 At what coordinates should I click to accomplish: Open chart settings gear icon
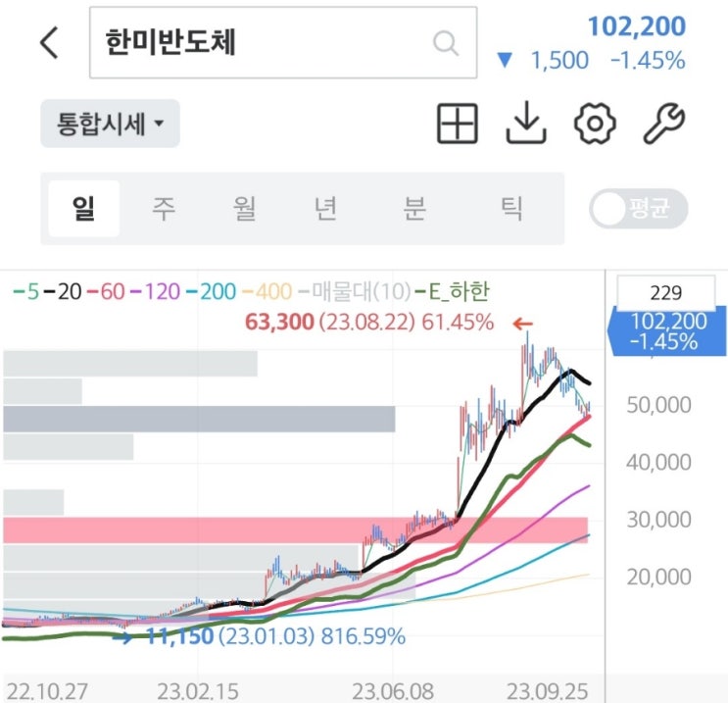coord(595,124)
